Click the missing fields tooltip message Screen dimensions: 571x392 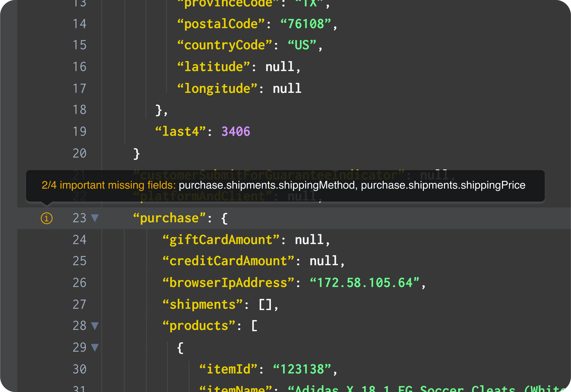[x=283, y=185]
